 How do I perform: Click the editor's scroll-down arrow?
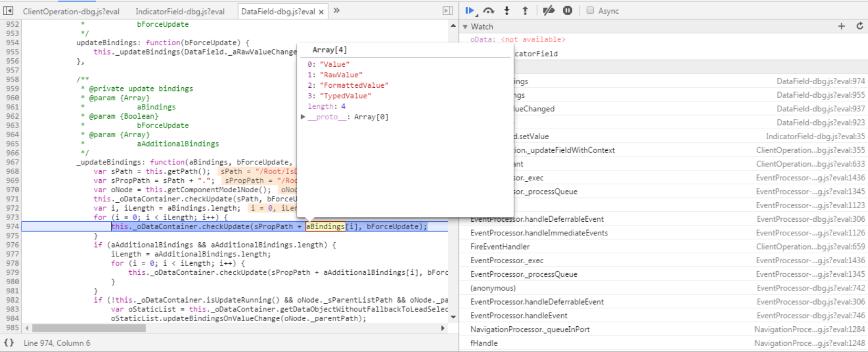453,317
